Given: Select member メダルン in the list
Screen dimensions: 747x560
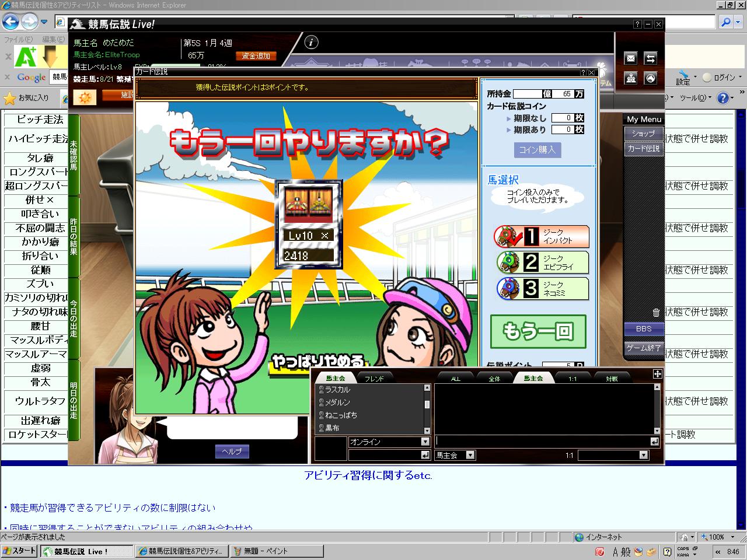Looking at the screenshot, I should tap(371, 402).
